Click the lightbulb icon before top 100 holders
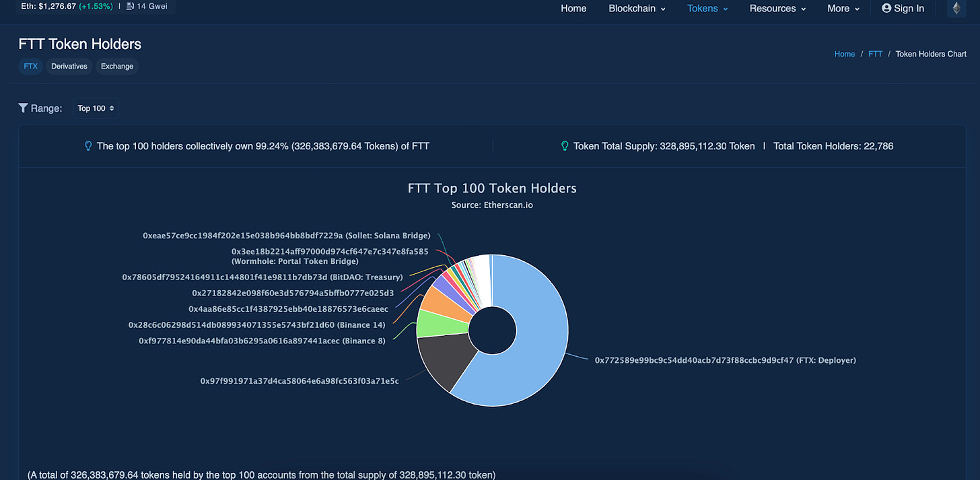The image size is (980, 480). (88, 145)
